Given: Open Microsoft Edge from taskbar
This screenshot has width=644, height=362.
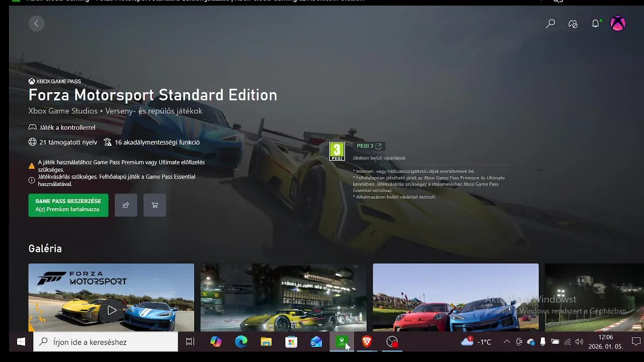Looking at the screenshot, I should (241, 342).
